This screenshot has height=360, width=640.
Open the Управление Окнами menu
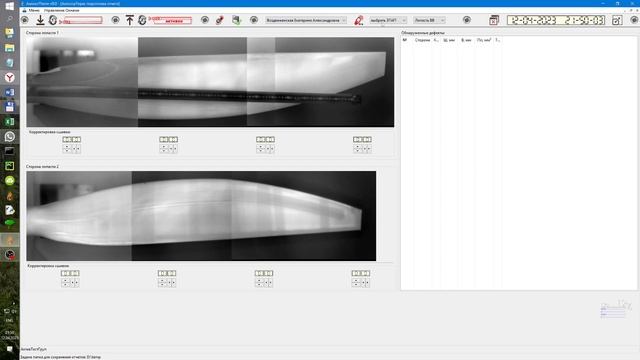[x=62, y=10]
